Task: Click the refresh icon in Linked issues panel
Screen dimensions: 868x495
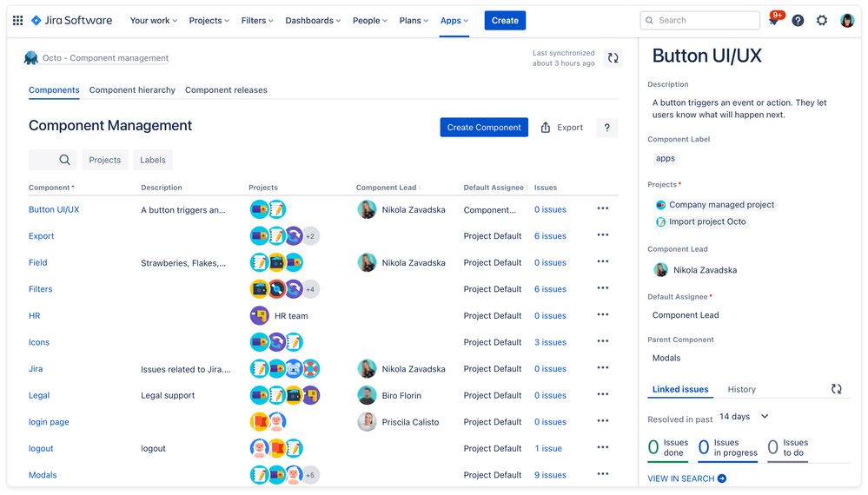Action: click(837, 389)
